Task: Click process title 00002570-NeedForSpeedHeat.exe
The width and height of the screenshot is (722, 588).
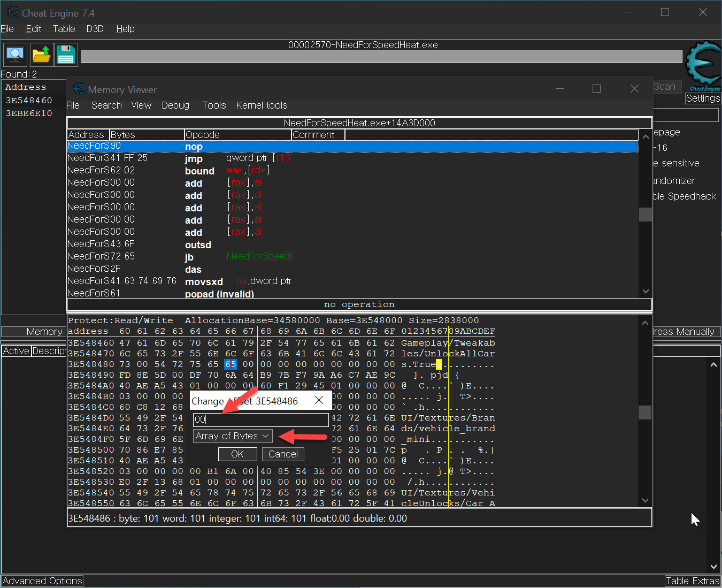Action: [363, 45]
